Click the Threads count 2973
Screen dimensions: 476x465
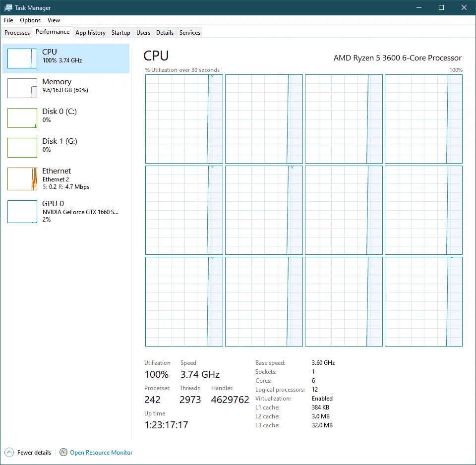(x=190, y=400)
